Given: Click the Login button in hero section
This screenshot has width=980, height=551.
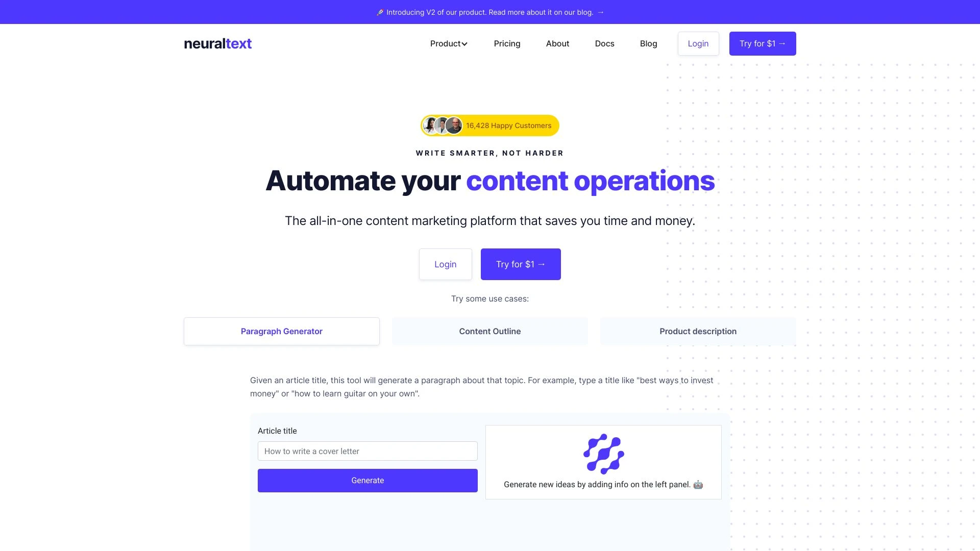Looking at the screenshot, I should pyautogui.click(x=445, y=264).
